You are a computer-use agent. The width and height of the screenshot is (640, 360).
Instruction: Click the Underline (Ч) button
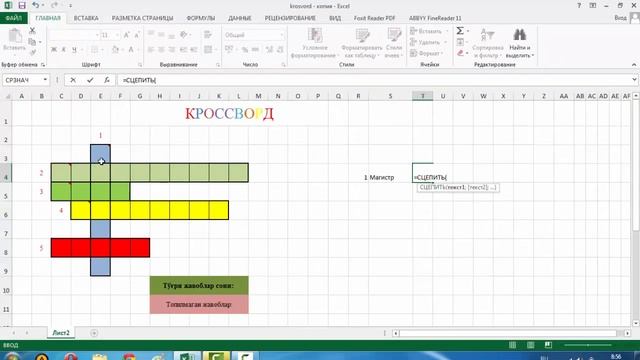point(74,50)
